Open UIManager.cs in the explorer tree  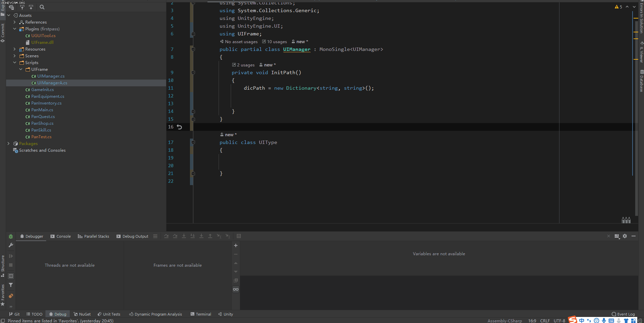(x=51, y=76)
